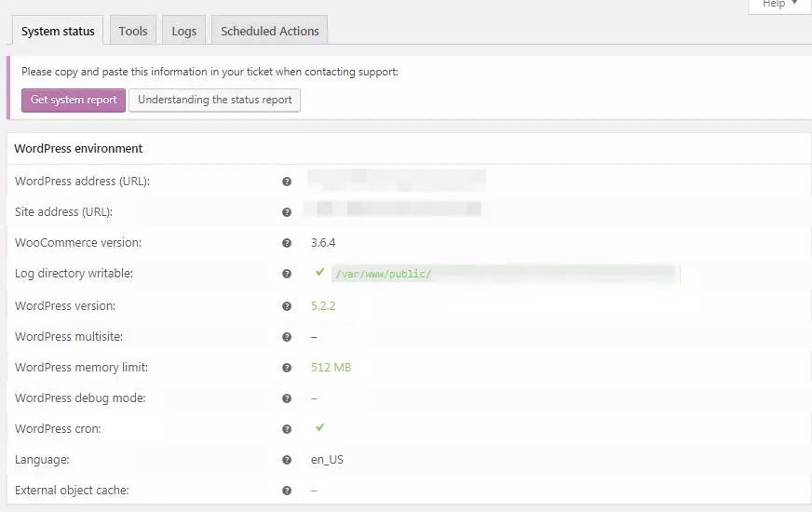
Task: Click the blurred WordPress address URL value
Action: click(x=396, y=181)
